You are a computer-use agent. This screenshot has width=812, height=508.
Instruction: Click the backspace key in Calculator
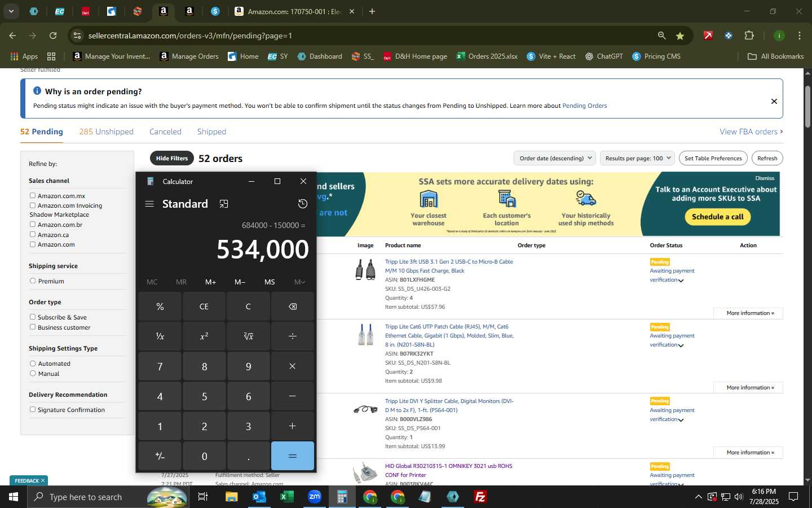(x=293, y=306)
